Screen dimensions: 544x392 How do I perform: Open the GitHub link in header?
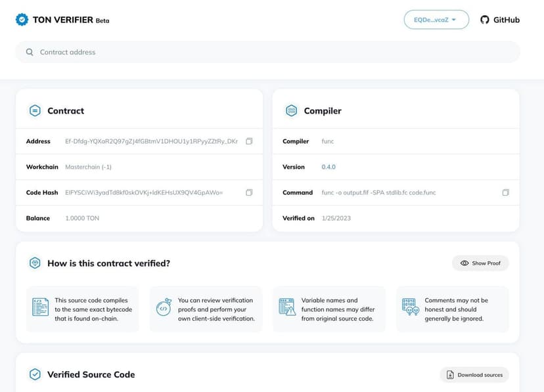(x=500, y=20)
